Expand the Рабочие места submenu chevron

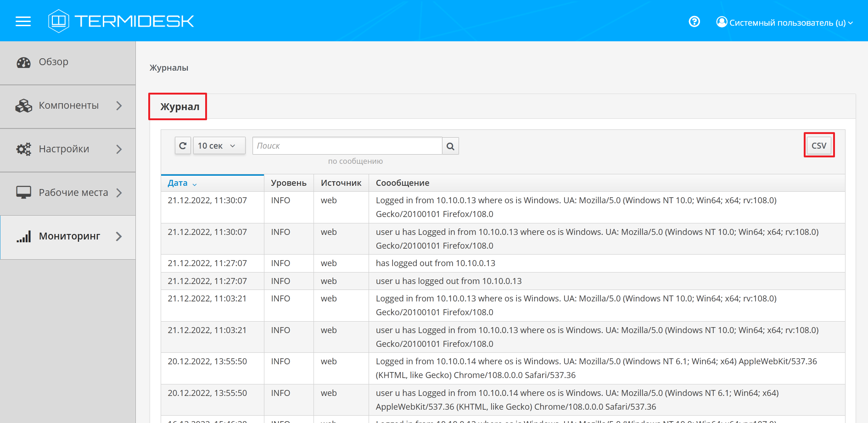click(x=119, y=193)
